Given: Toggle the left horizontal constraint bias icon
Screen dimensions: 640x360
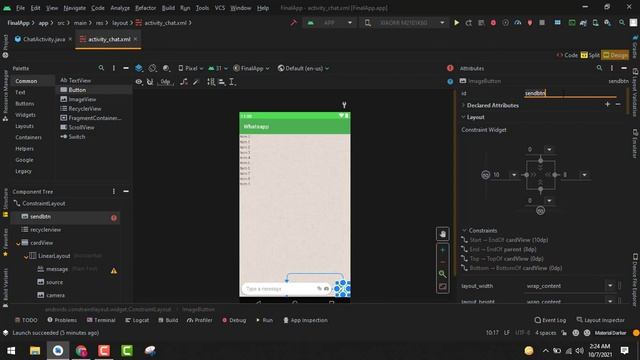Looking at the screenshot, I should tap(485, 175).
